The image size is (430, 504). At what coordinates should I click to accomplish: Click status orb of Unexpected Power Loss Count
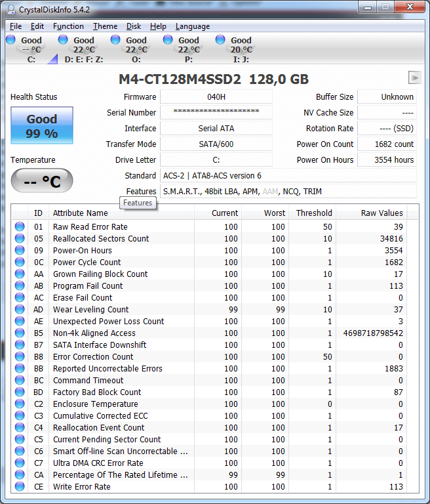coord(20,321)
